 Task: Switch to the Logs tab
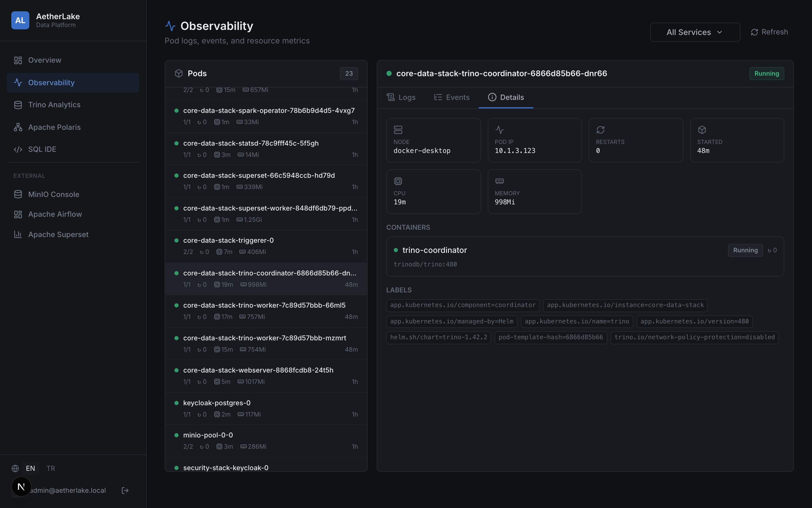401,97
